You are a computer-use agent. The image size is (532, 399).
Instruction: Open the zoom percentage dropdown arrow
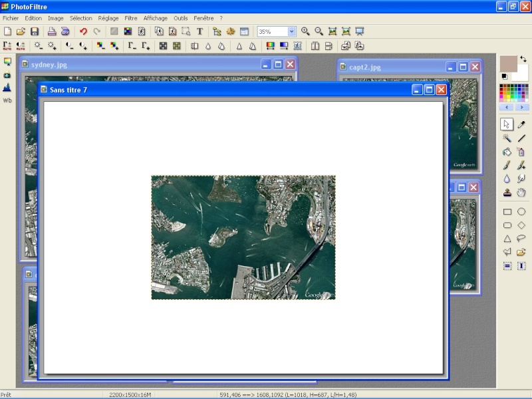tap(291, 31)
